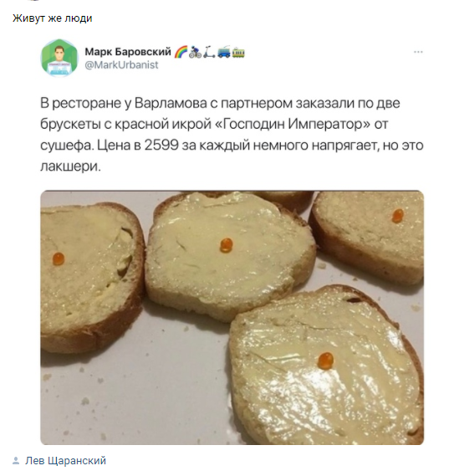The height and width of the screenshot is (476, 449).
Task: Open Марк Баровский's profile avatar
Action: 59,58
